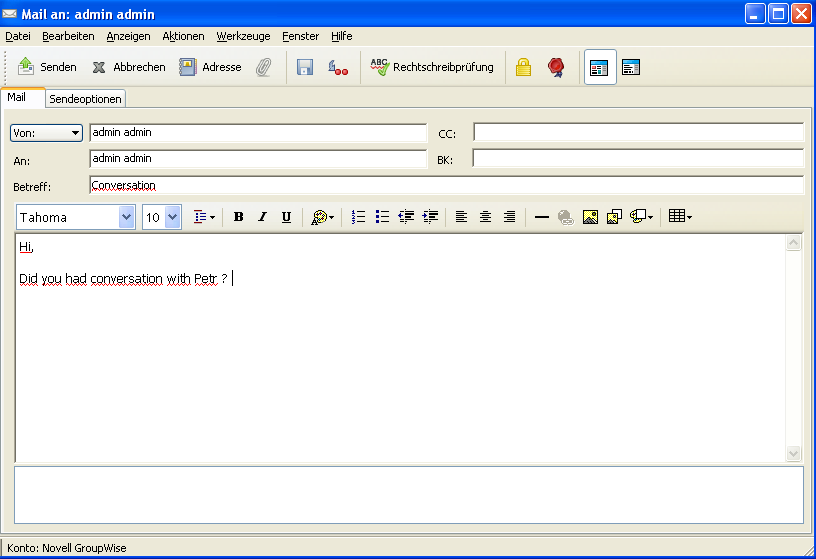816x559 pixels.
Task: Attach a file with paperclip icon
Action: [x=264, y=67]
